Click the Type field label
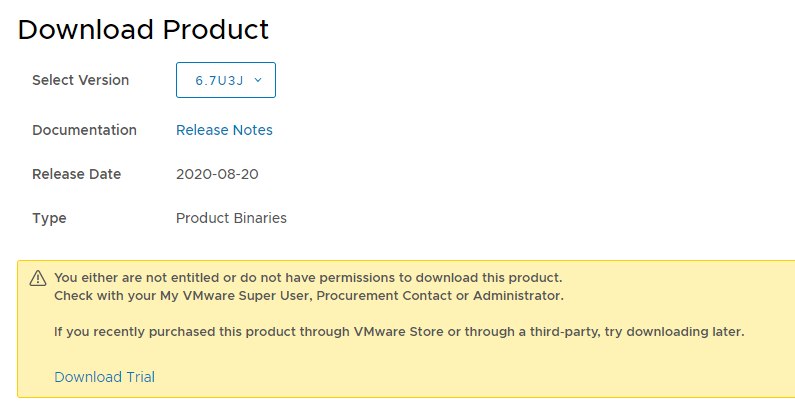Viewport: 795px width, 413px height. pyautogui.click(x=49, y=218)
